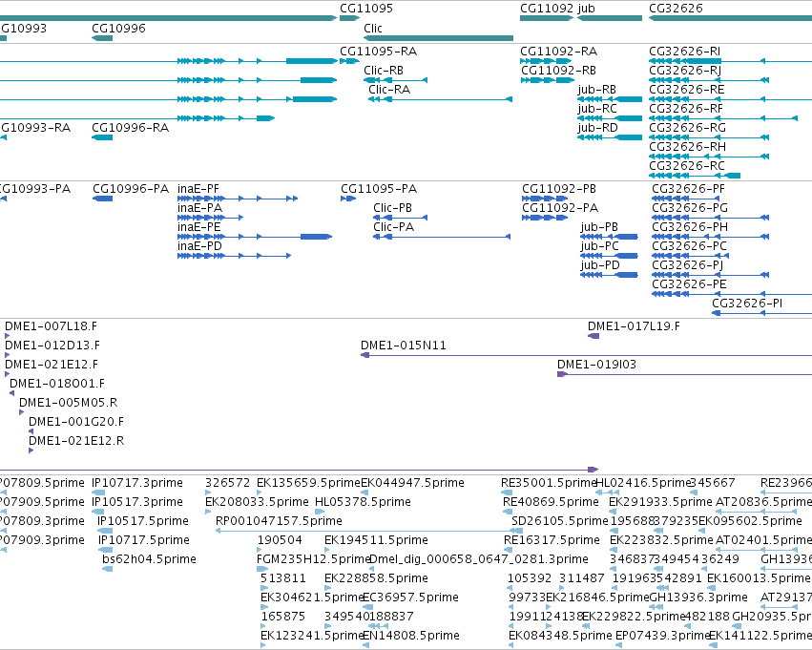The width and height of the screenshot is (812, 650).
Task: Select transcript CG32626-RF label
Action: click(x=686, y=109)
